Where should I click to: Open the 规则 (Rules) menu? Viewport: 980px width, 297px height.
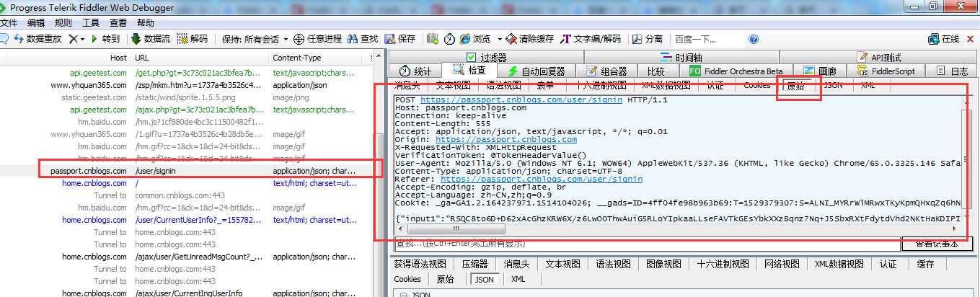[63, 23]
